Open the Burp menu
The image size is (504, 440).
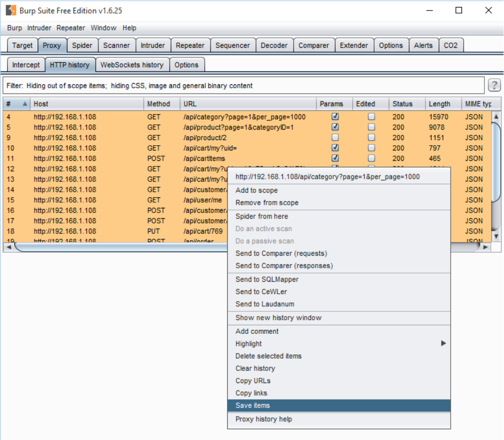(x=14, y=28)
